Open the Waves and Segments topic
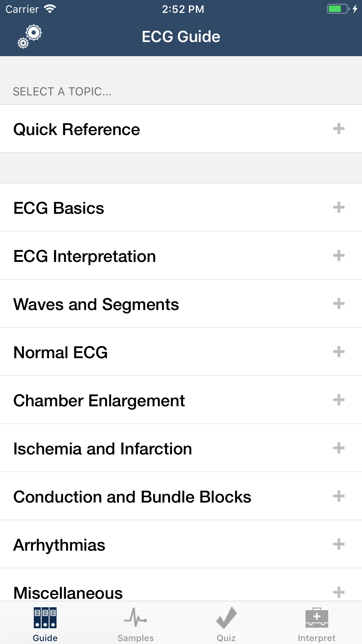362x644 pixels. [x=96, y=304]
